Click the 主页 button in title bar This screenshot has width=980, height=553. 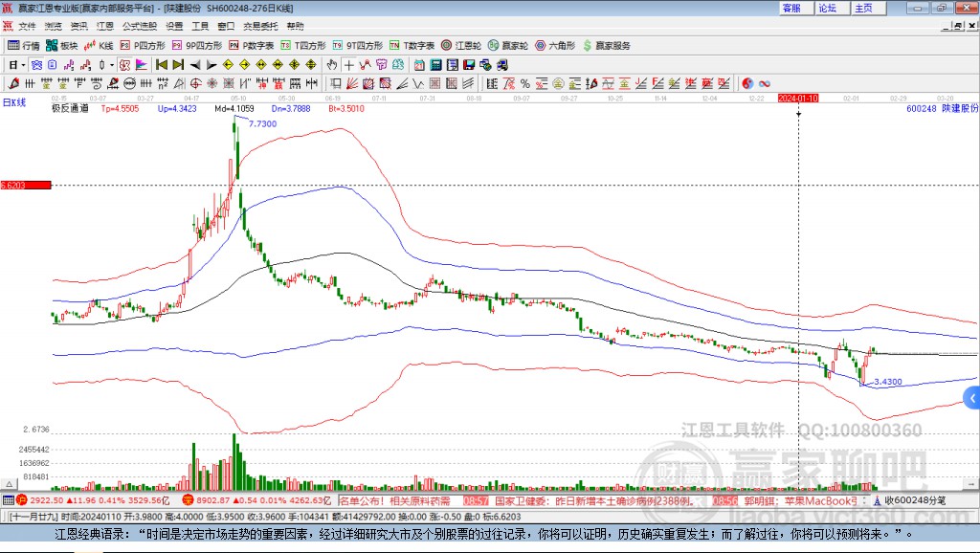869,8
